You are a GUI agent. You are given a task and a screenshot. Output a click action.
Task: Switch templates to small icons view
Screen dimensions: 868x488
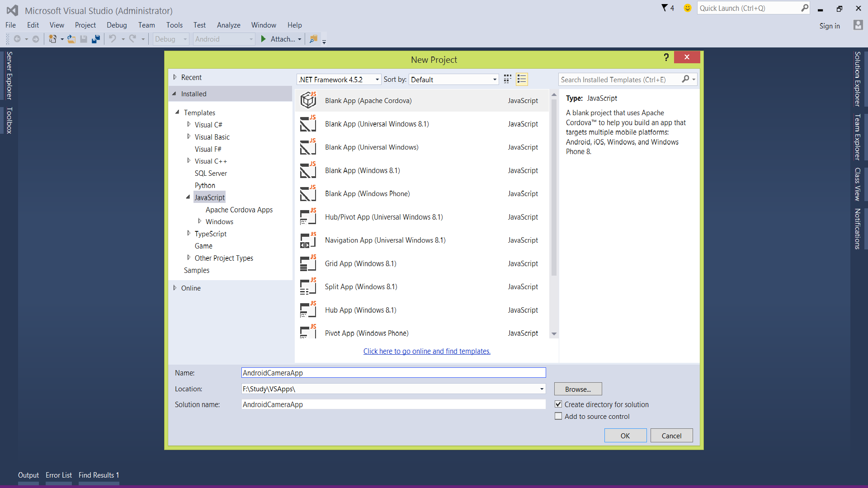(x=508, y=80)
